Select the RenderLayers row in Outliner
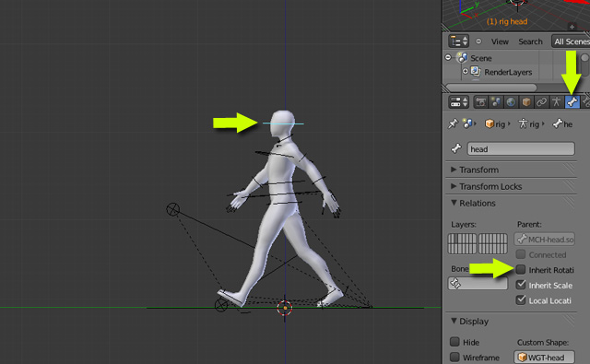Viewport: 590px width, 364px height. [508, 72]
